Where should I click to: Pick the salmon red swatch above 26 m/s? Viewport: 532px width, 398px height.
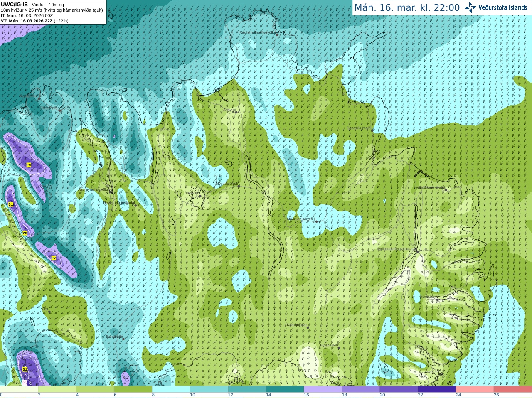(x=513, y=389)
